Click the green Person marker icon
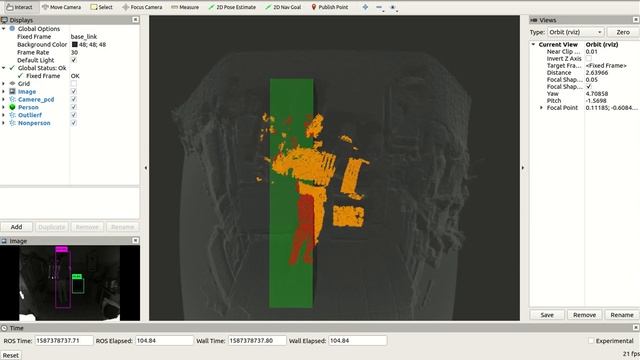Image resolution: width=640 pixels, height=360 pixels. pyautogui.click(x=12, y=107)
